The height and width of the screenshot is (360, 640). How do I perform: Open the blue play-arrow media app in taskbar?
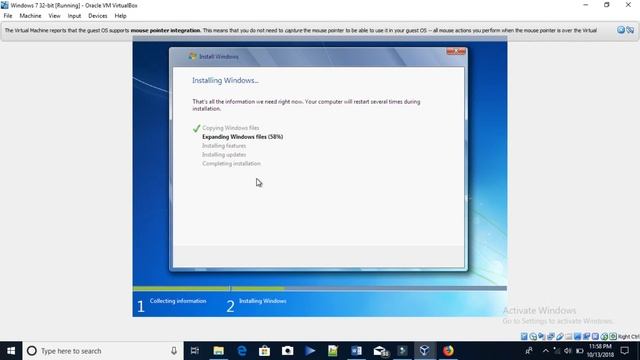(x=310, y=351)
